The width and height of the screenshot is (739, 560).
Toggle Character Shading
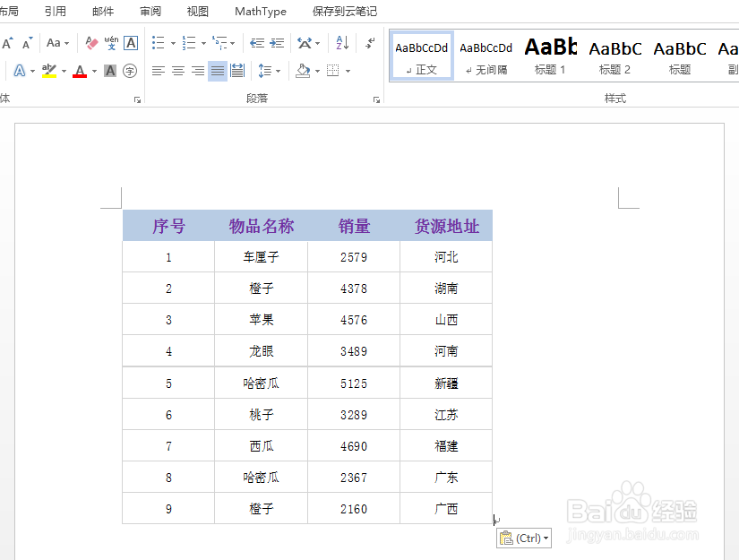(x=110, y=71)
